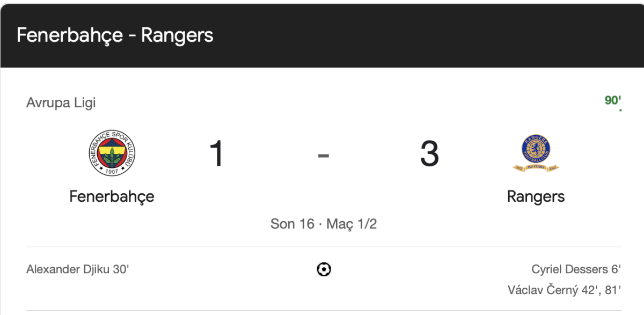Click the green 90' live minute indicator
Viewport: 644px width, 315px height.
[x=613, y=100]
